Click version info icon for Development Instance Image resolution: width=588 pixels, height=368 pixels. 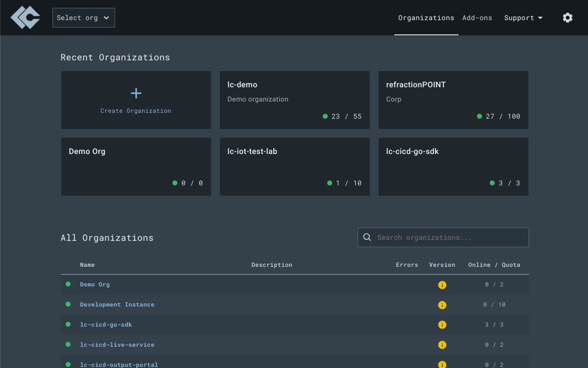[x=442, y=305]
